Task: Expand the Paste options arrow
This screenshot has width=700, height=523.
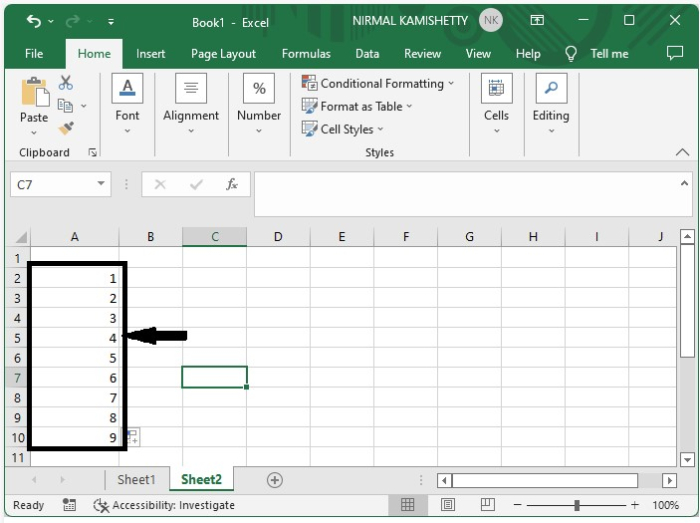Action: [x=34, y=133]
